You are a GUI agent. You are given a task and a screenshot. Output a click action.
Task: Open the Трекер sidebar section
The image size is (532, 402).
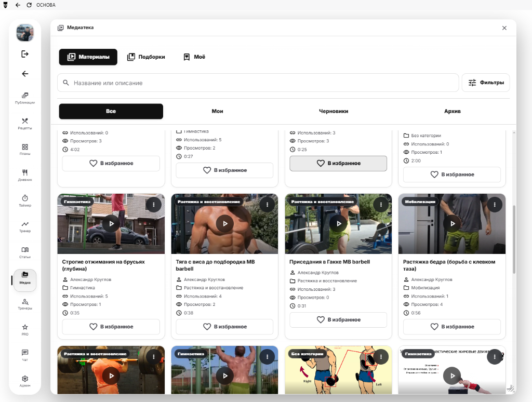tap(25, 226)
